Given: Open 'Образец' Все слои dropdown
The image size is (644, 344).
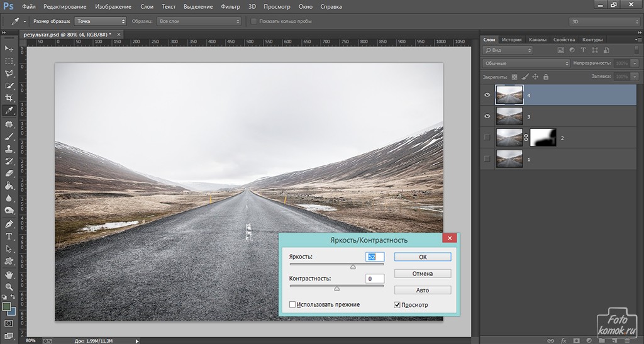Looking at the screenshot, I should (199, 21).
